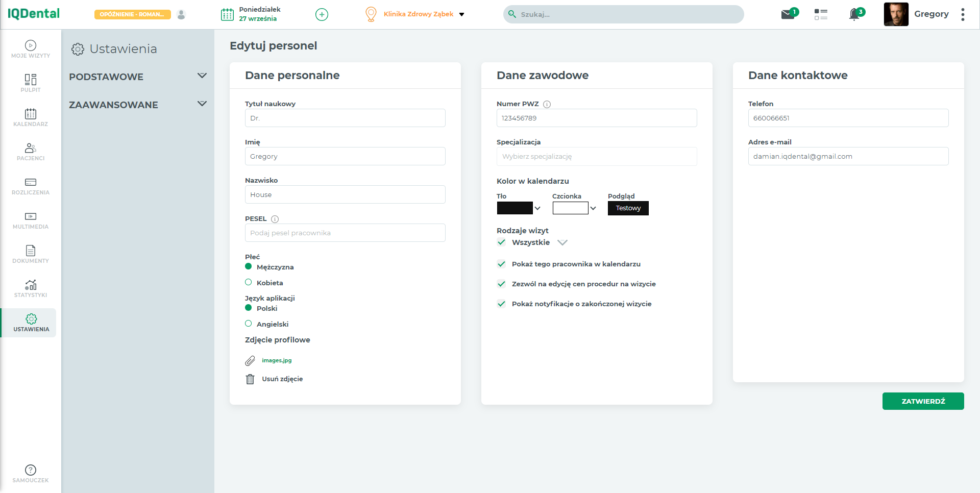The height and width of the screenshot is (493, 980).
Task: Click Poniedziałek 27 września date text
Action: [260, 14]
